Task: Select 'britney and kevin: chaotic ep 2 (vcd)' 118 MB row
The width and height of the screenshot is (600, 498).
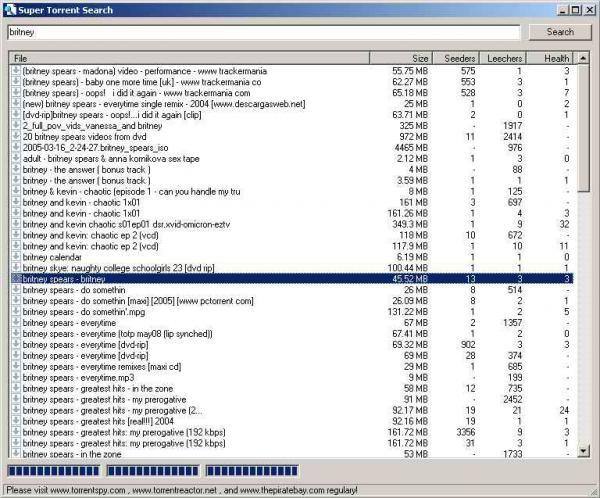Action: [292, 235]
